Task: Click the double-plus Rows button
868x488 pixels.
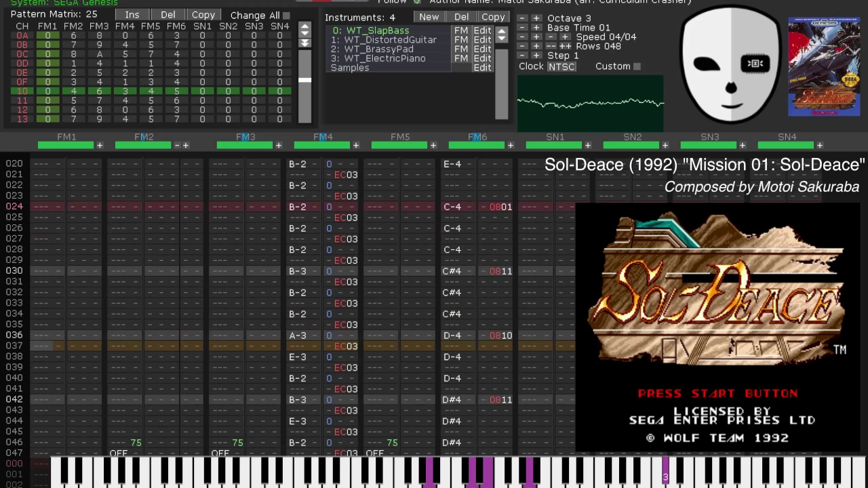Action: tap(565, 46)
